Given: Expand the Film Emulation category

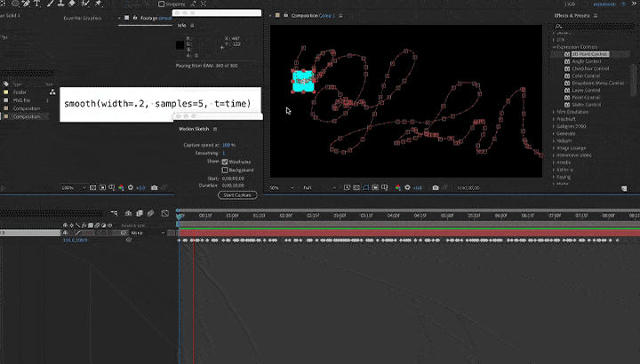Looking at the screenshot, I should click(554, 112).
